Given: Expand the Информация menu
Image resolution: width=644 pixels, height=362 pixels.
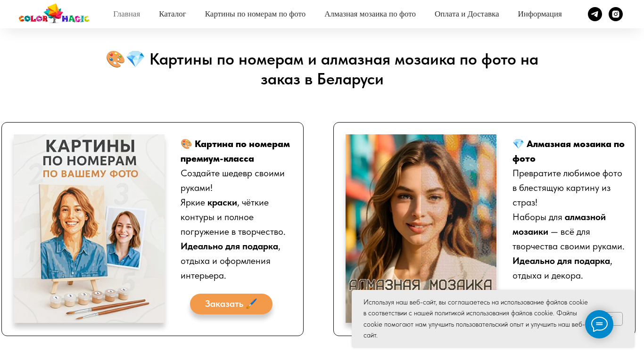Looking at the screenshot, I should (540, 14).
